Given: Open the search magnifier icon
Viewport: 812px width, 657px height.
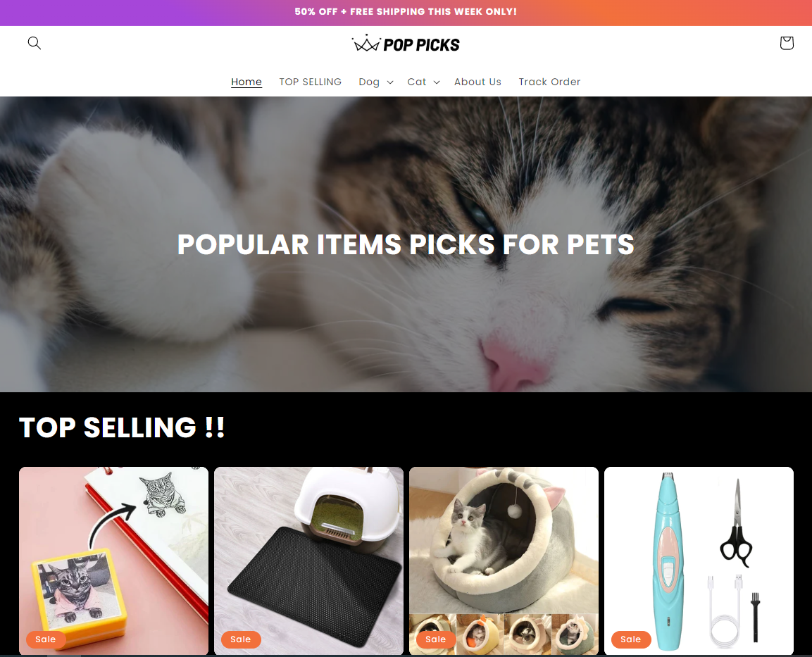Looking at the screenshot, I should [35, 43].
